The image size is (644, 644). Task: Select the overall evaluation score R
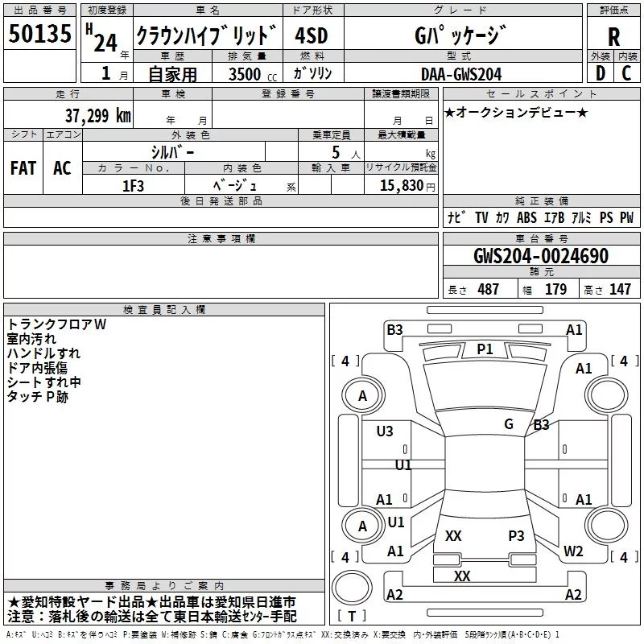613,36
